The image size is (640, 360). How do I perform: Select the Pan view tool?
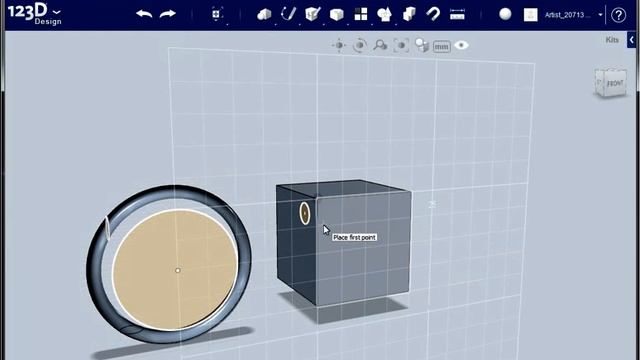pyautogui.click(x=339, y=45)
